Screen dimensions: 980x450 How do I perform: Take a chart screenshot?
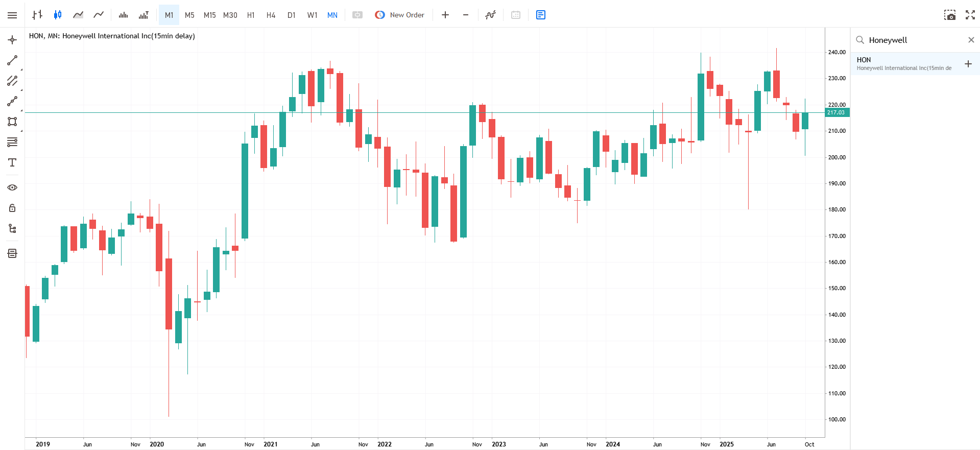949,15
